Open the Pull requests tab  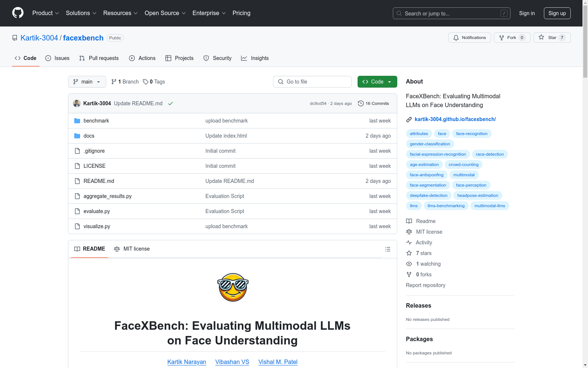pos(99,58)
